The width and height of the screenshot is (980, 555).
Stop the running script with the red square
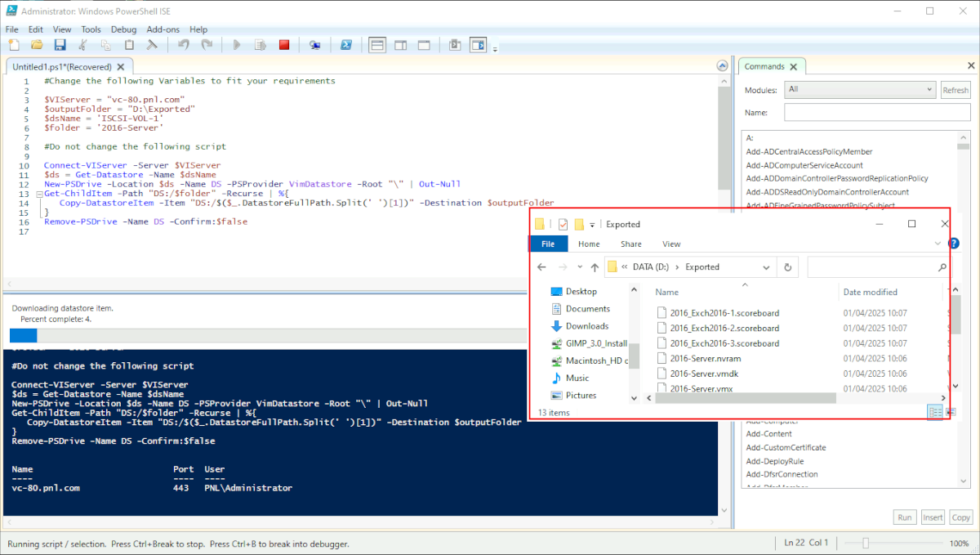[284, 45]
